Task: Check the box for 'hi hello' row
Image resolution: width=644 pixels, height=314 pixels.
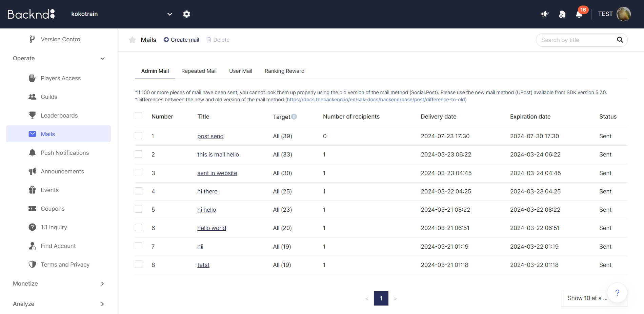Action: [x=138, y=209]
